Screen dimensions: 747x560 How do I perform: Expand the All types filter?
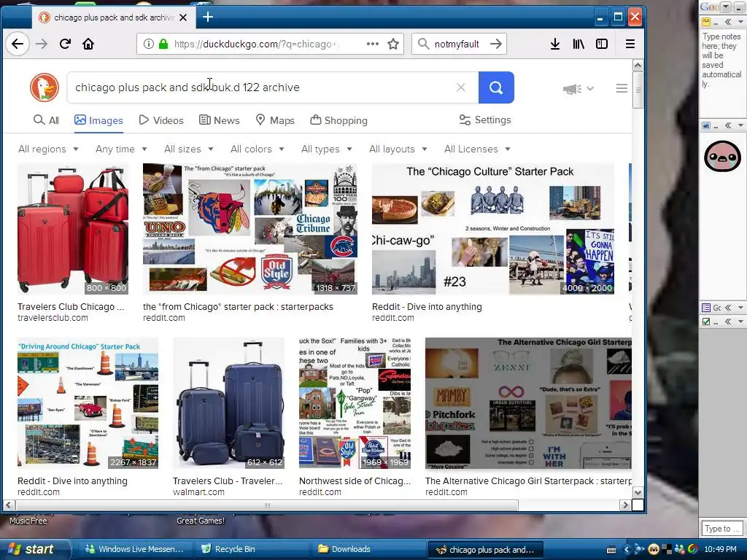(327, 149)
